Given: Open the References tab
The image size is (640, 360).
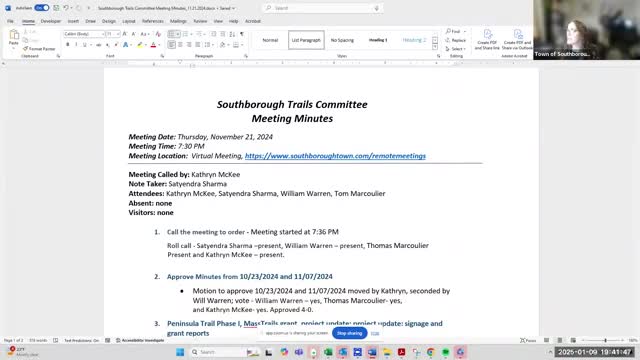Looking at the screenshot, I should tap(153, 21).
